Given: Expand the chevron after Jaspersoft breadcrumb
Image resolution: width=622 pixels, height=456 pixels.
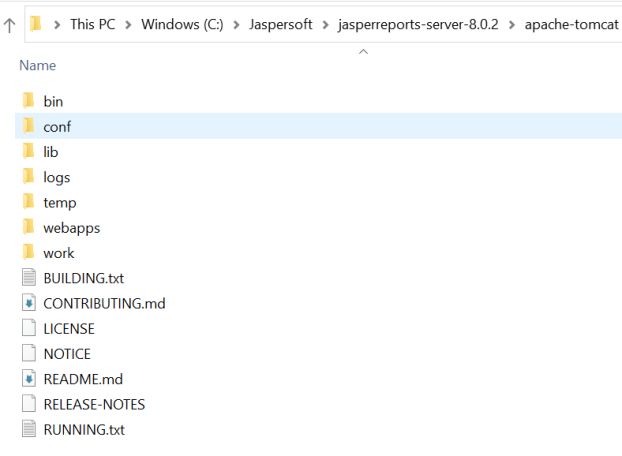Looking at the screenshot, I should click(325, 25).
